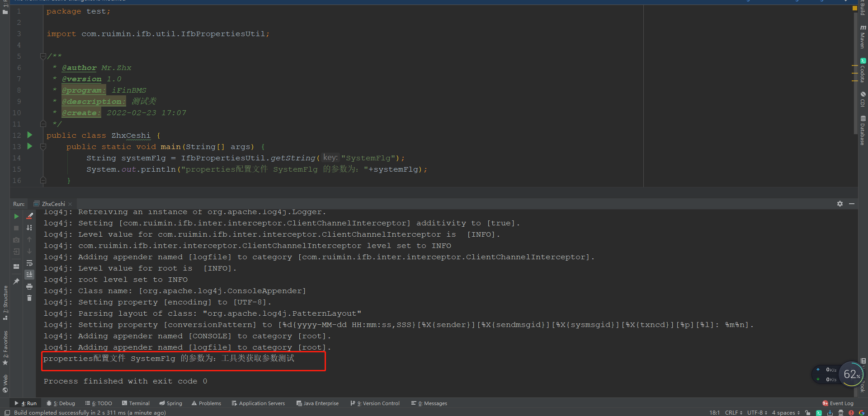Pin the Run tab with pin icon

tap(16, 281)
